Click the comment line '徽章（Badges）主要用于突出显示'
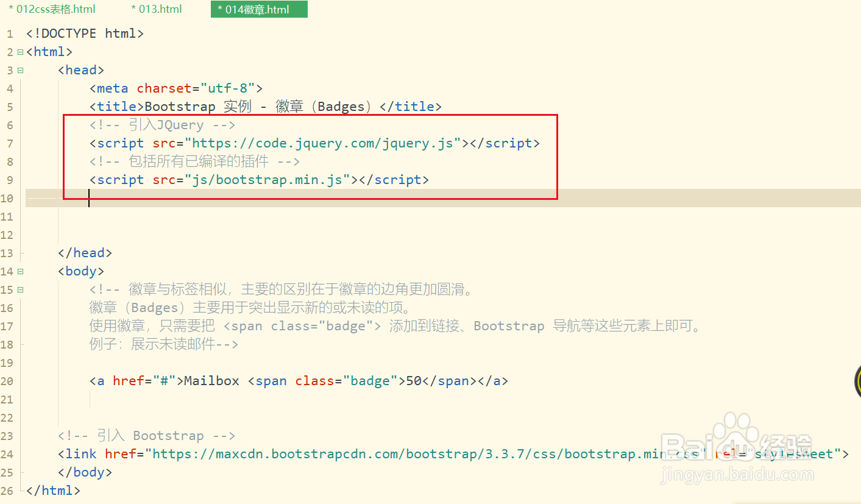861x504 pixels. (x=250, y=308)
